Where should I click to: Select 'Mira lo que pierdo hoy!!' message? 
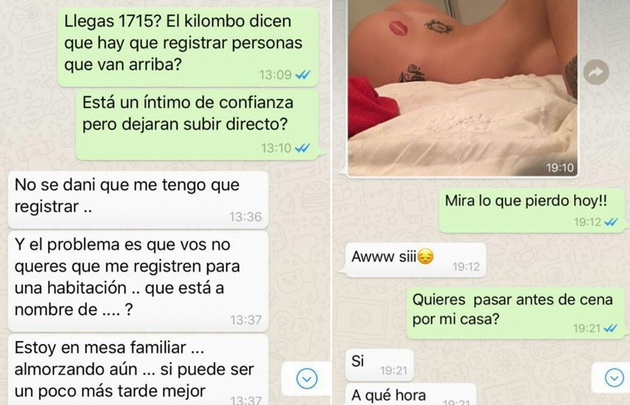click(532, 210)
